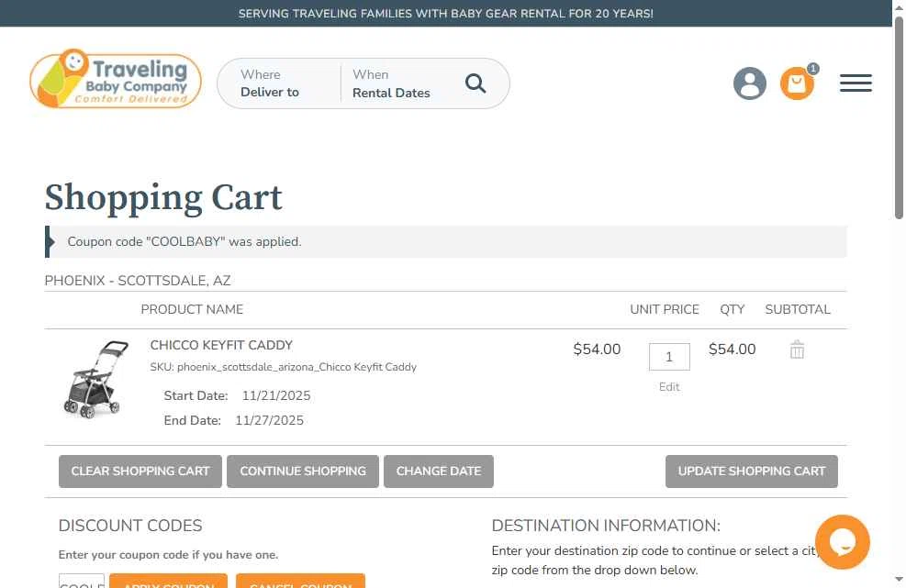The height and width of the screenshot is (588, 906).
Task: Click the Destination Information heading
Action: [606, 526]
